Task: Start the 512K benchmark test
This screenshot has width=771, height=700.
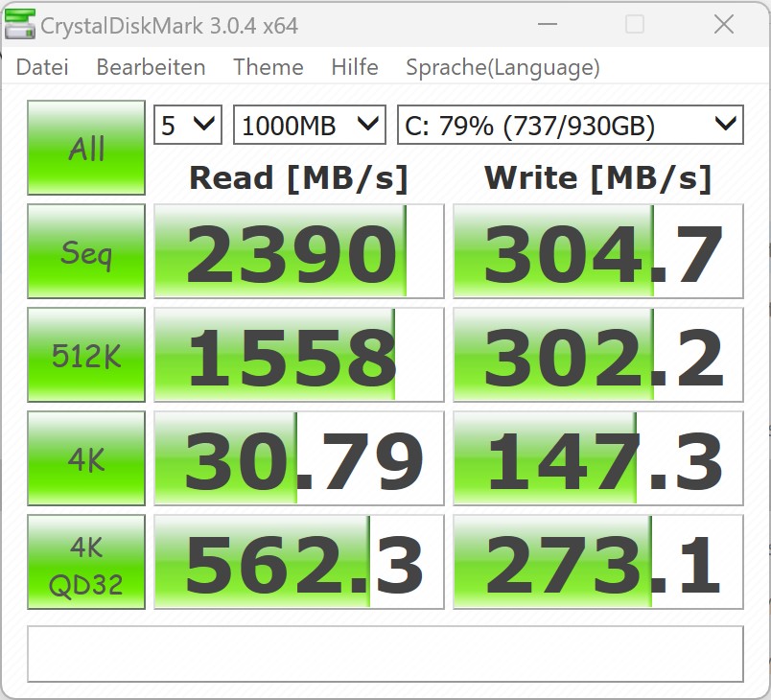Action: 86,355
